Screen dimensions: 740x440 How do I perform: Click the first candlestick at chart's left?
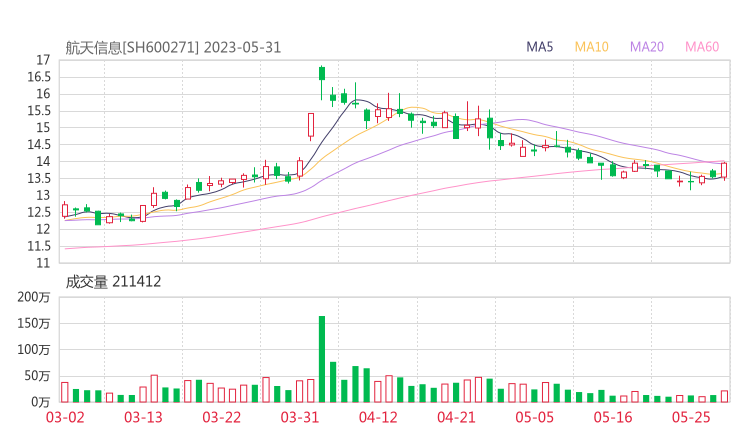[x=65, y=210]
